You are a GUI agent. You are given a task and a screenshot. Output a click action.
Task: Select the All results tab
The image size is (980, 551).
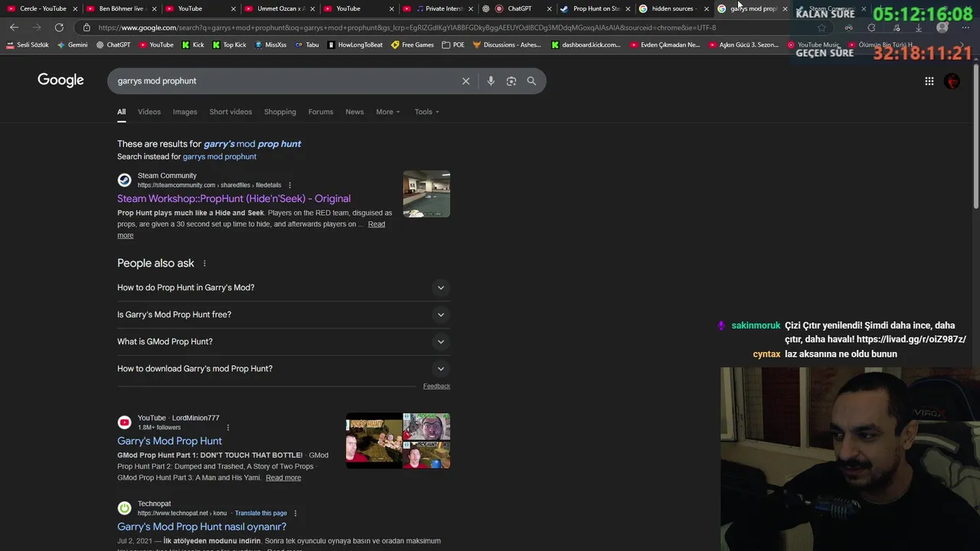[121, 112]
